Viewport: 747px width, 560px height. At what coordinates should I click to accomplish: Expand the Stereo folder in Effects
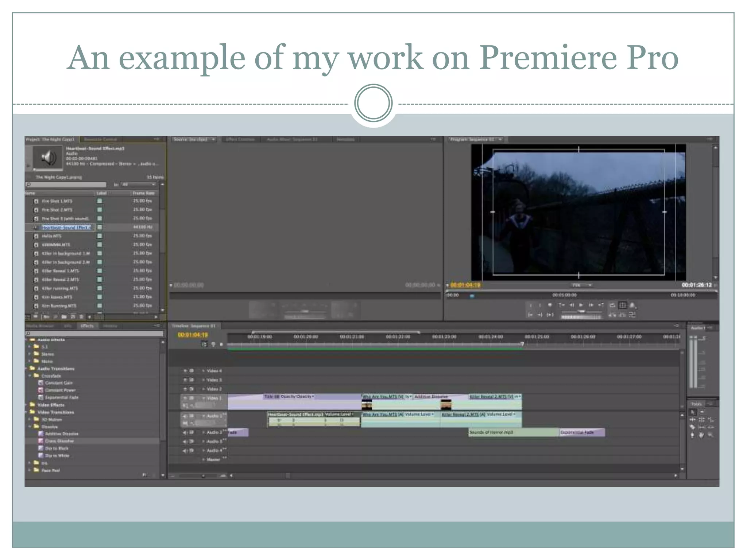(x=30, y=354)
